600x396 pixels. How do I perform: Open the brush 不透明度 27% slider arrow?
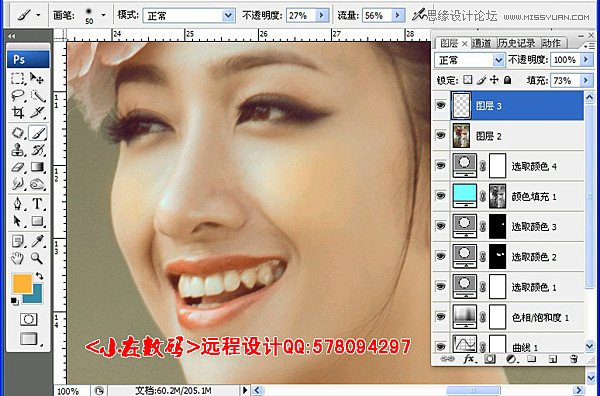(x=321, y=15)
